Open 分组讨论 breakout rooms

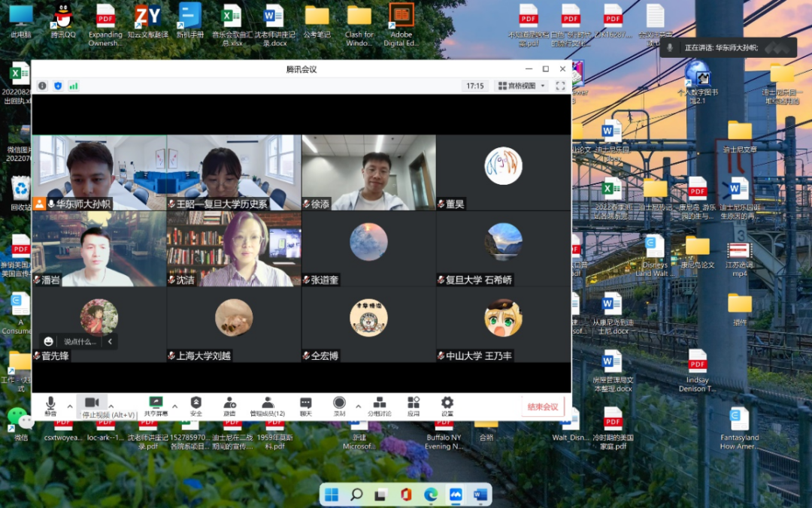click(380, 407)
